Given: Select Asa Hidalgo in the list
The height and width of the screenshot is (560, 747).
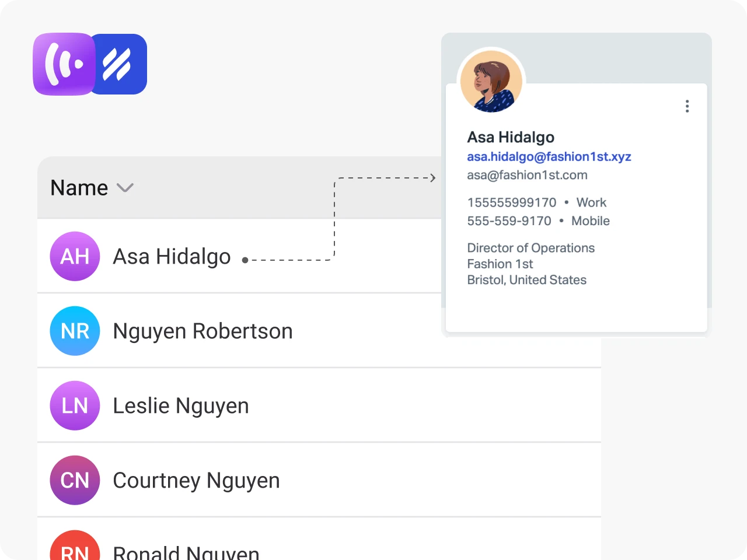Looking at the screenshot, I should point(172,257).
